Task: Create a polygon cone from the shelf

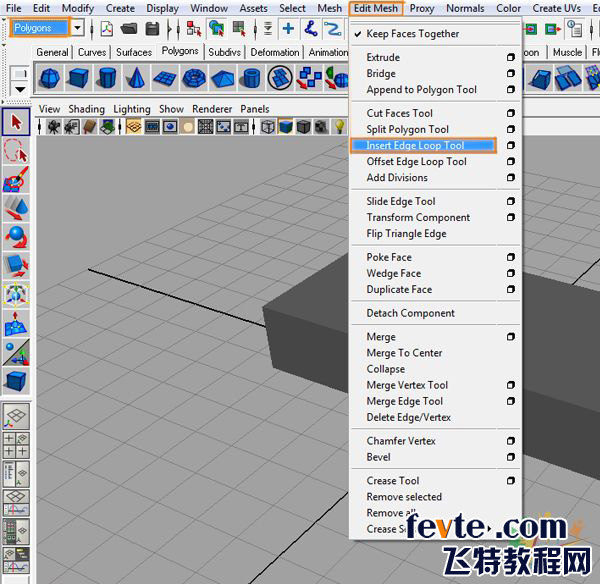Action: pyautogui.click(x=135, y=78)
